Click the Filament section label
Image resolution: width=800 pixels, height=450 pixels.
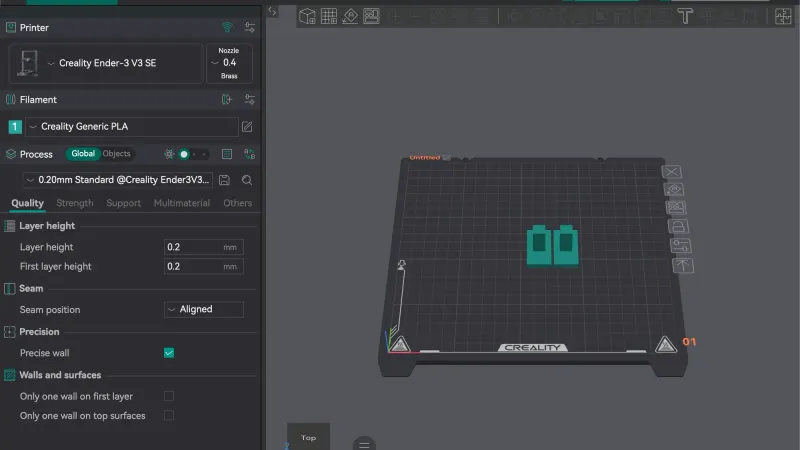[38, 99]
